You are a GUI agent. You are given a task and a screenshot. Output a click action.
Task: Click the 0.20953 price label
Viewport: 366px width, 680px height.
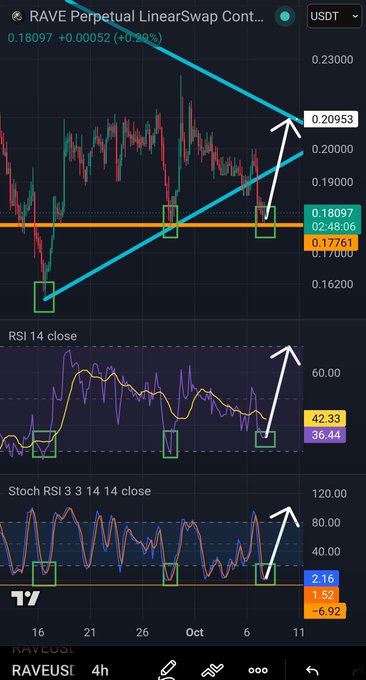tap(331, 119)
